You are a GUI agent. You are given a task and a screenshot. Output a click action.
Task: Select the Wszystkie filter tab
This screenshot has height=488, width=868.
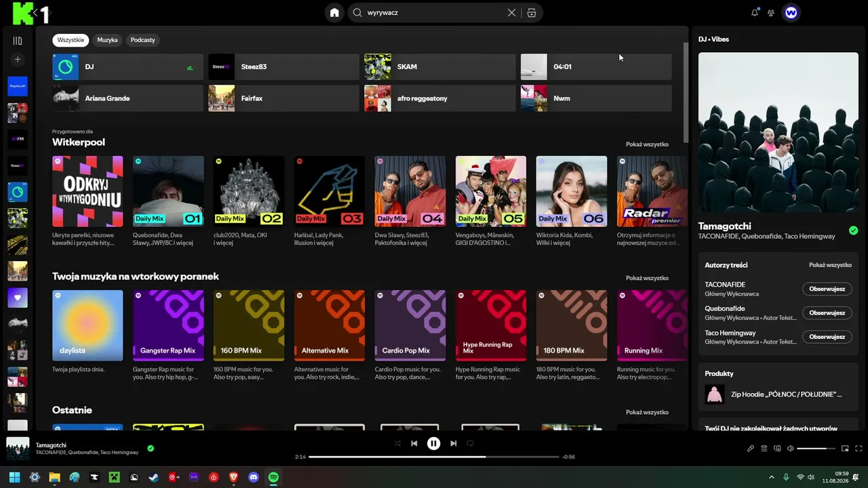(71, 40)
